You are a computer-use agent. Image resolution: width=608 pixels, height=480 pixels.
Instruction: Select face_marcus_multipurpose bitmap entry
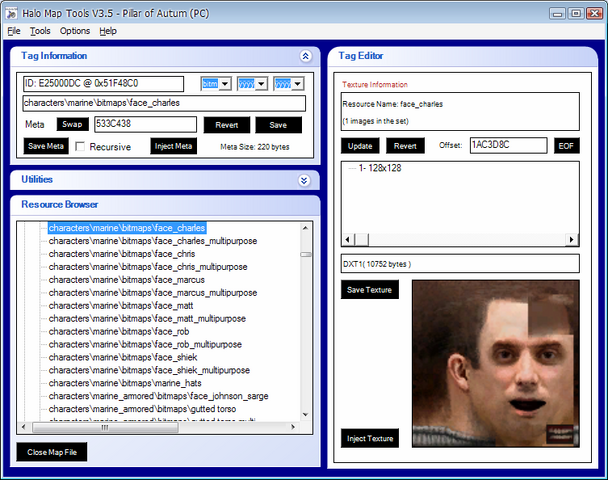[x=153, y=293]
